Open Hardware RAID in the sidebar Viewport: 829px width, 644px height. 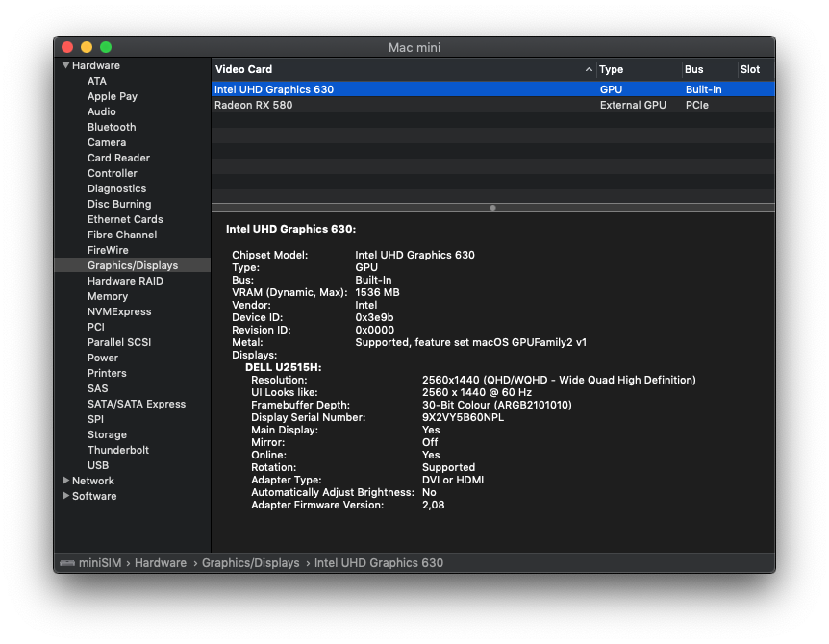coord(125,281)
